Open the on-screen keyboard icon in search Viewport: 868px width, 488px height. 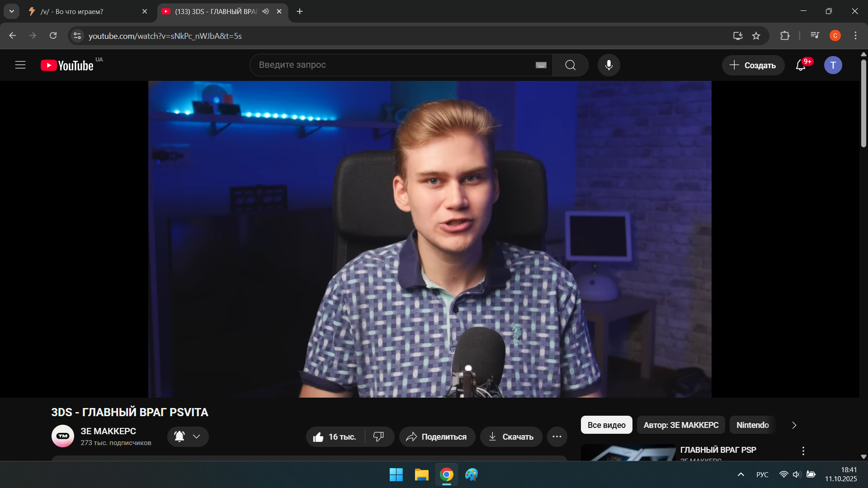541,65
